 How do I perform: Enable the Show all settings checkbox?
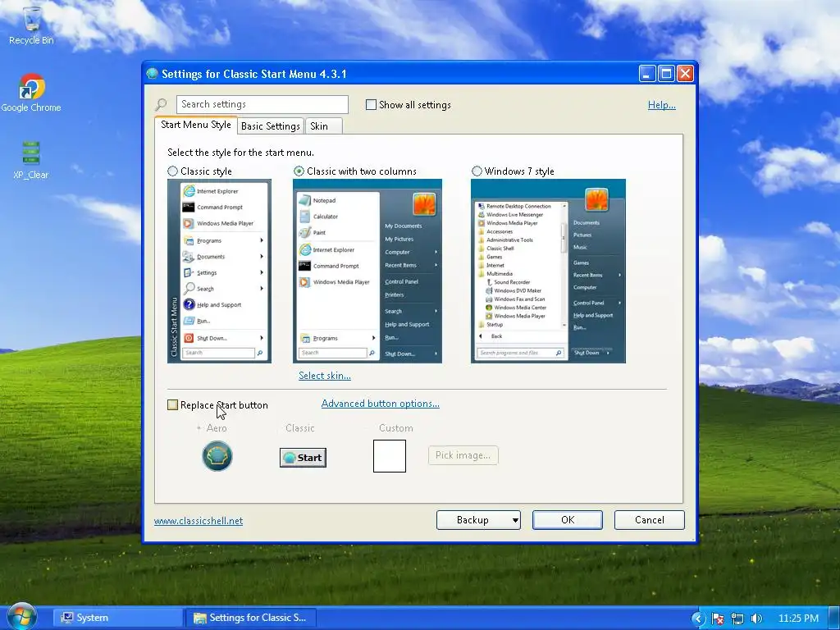pos(371,104)
